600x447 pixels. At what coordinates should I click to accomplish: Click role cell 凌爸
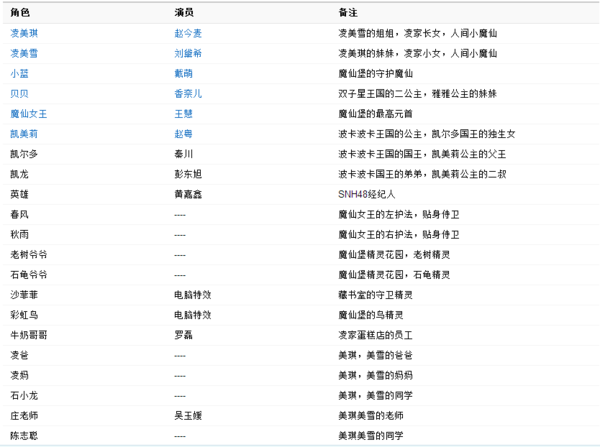(x=20, y=355)
